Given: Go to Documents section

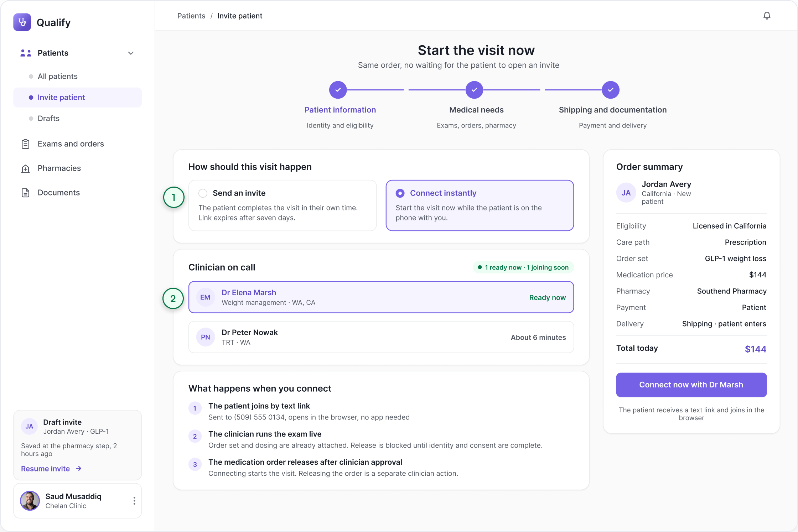Looking at the screenshot, I should pyautogui.click(x=59, y=193).
